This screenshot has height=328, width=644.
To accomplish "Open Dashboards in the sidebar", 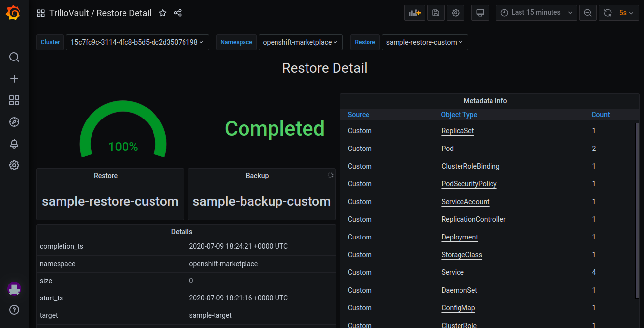I will (14, 100).
